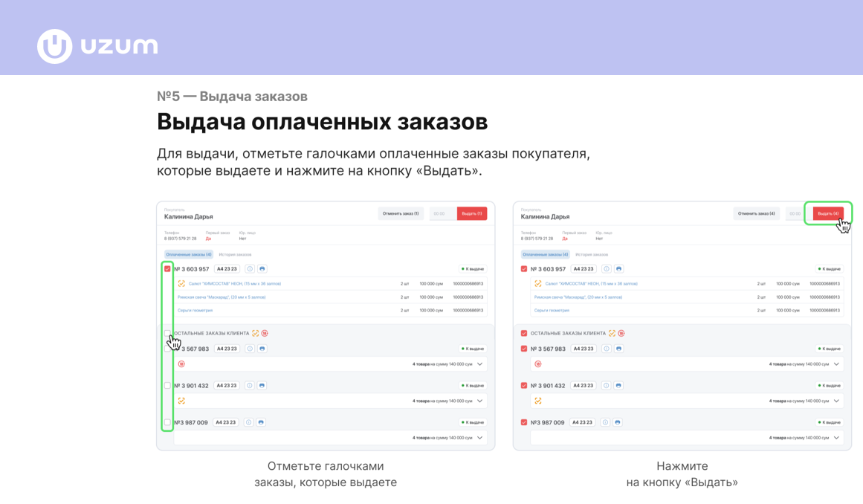Click A4 23 23 badge of order 3 901 432, right screenshot

click(x=583, y=386)
